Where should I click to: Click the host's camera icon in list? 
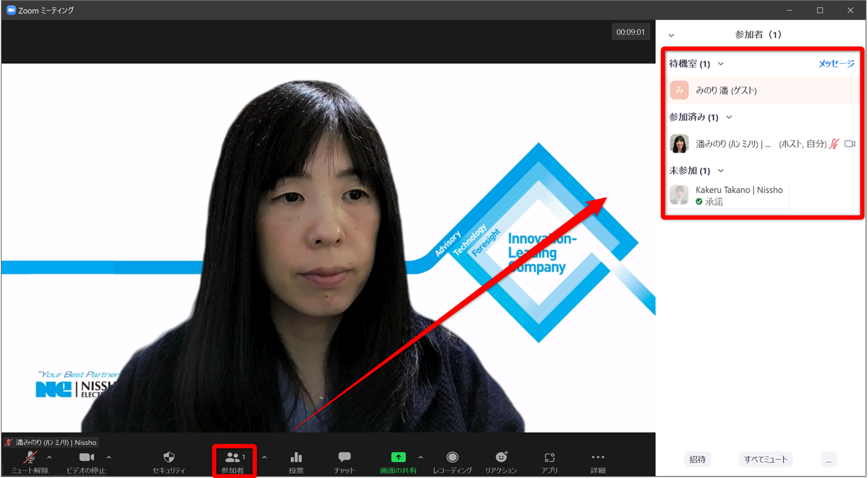[849, 144]
